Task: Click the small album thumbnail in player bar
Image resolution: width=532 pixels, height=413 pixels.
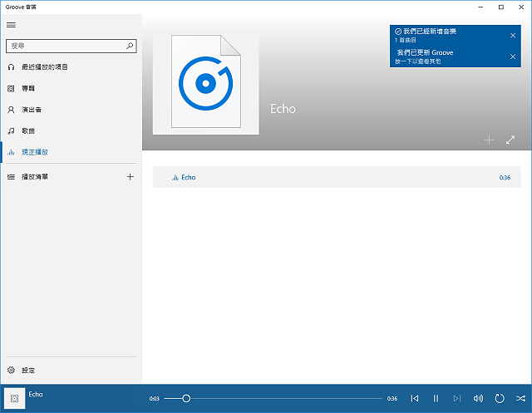Action: click(x=15, y=398)
